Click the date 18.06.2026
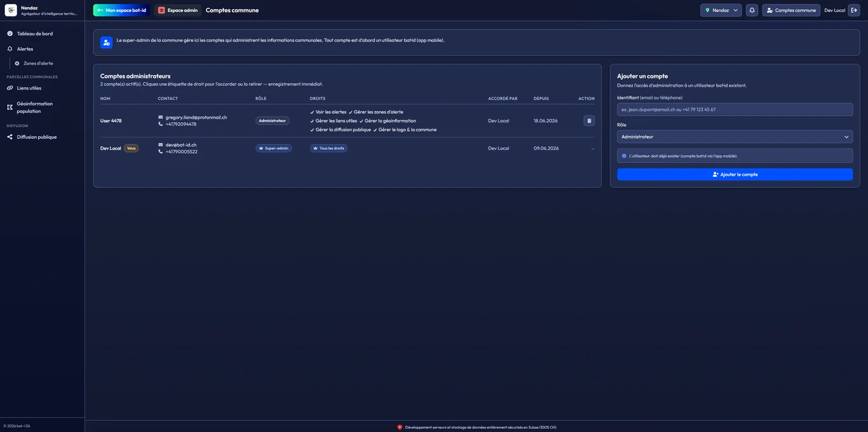The height and width of the screenshot is (432, 868). point(546,121)
